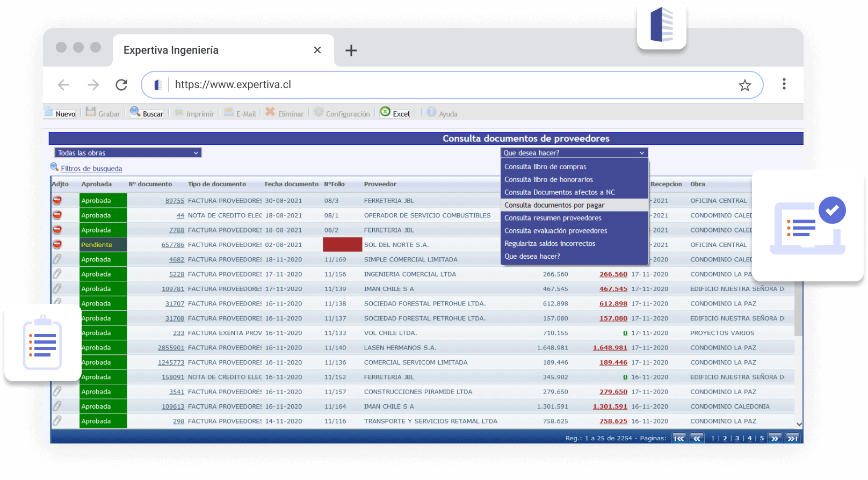The width and height of the screenshot is (868, 480).
Task: Click the browser reload icon
Action: 121,85
